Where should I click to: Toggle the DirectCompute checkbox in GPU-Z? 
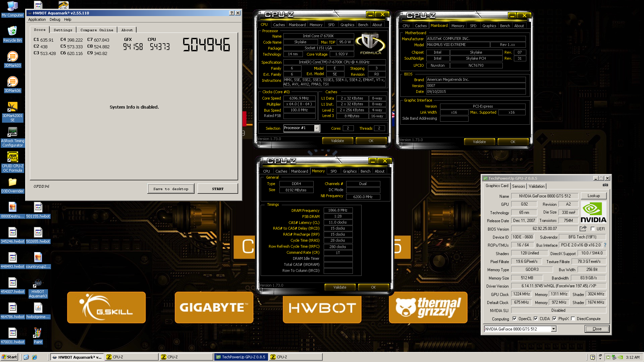573,319
